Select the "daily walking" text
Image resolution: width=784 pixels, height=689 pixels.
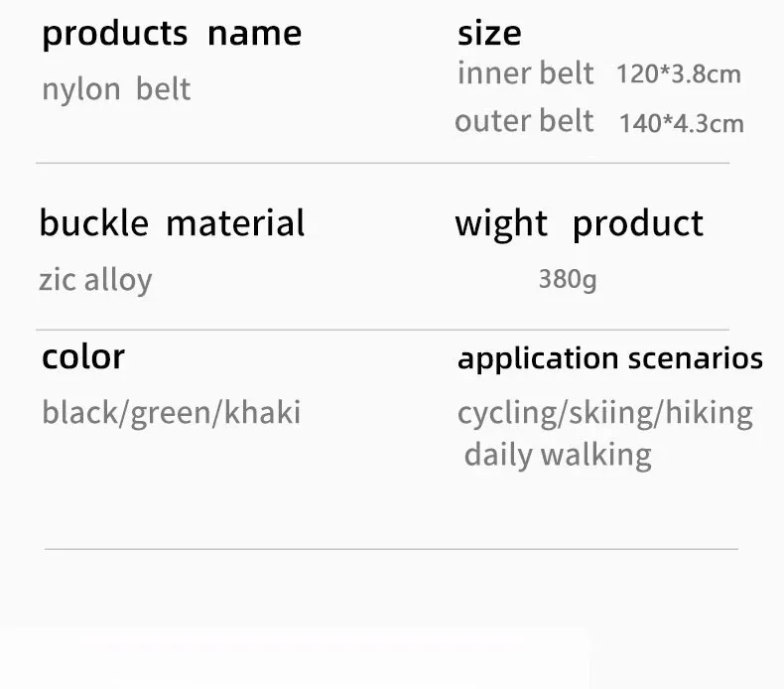click(x=558, y=456)
